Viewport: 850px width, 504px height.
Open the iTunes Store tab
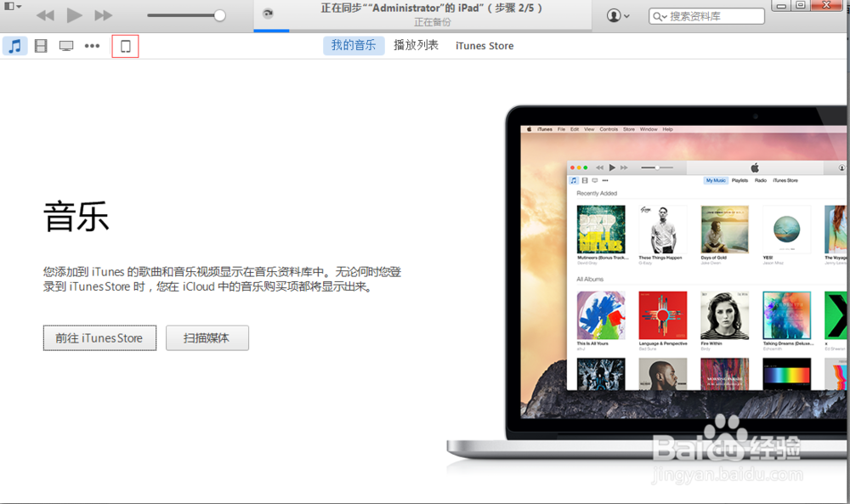(x=484, y=46)
